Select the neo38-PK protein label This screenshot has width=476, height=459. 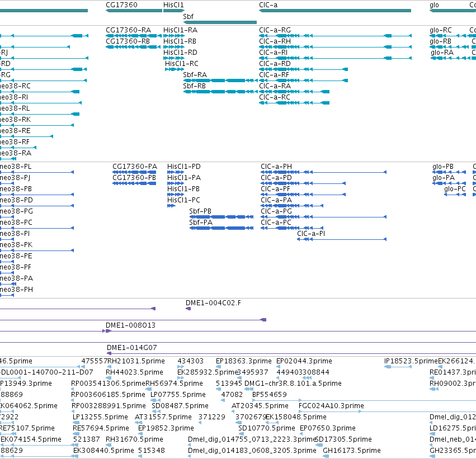16,245
